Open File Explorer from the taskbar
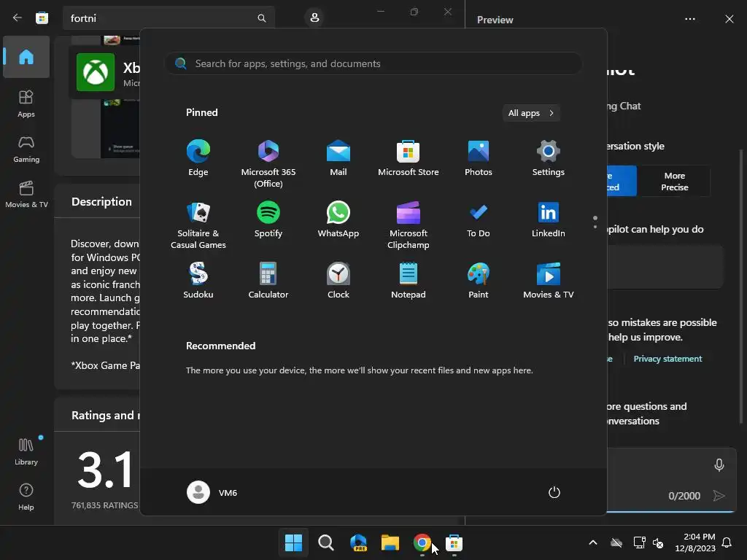The height and width of the screenshot is (560, 747). tap(390, 542)
